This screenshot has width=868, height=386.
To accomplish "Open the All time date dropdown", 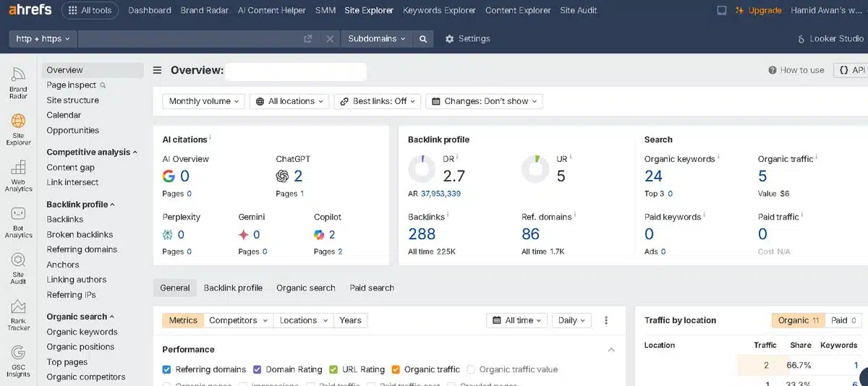I will 517,320.
